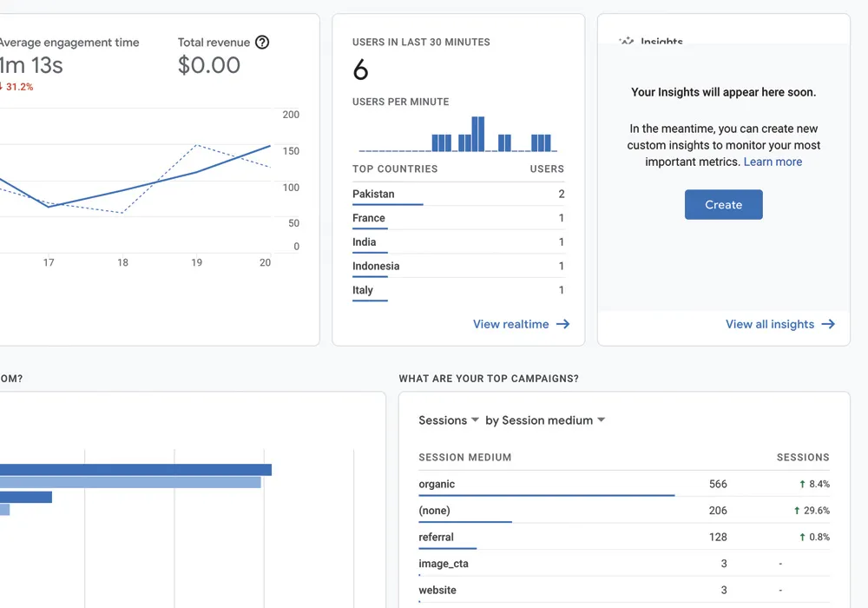
Task: Select the Pakistan row in top countries
Action: pyautogui.click(x=458, y=195)
